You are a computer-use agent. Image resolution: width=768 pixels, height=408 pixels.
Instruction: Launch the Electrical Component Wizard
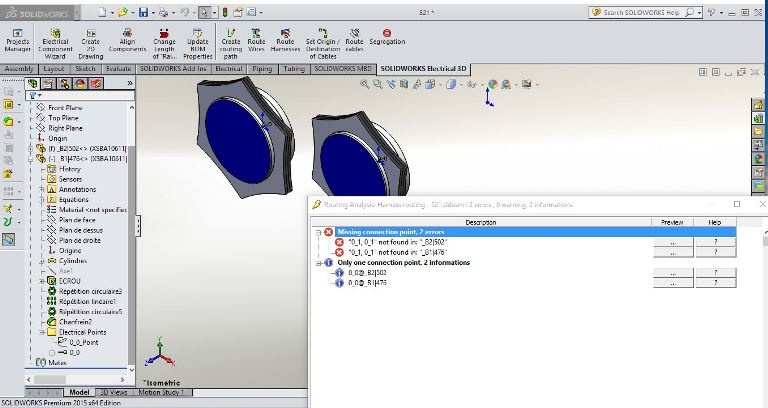coord(55,44)
